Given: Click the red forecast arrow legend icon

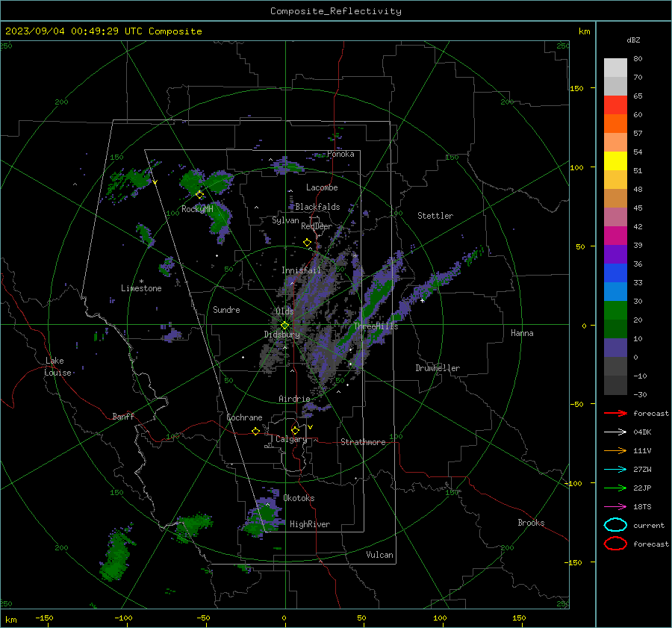Looking at the screenshot, I should (x=615, y=413).
